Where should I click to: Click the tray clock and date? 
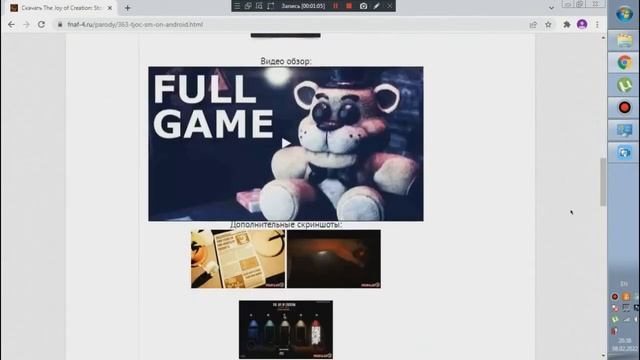(x=624, y=344)
